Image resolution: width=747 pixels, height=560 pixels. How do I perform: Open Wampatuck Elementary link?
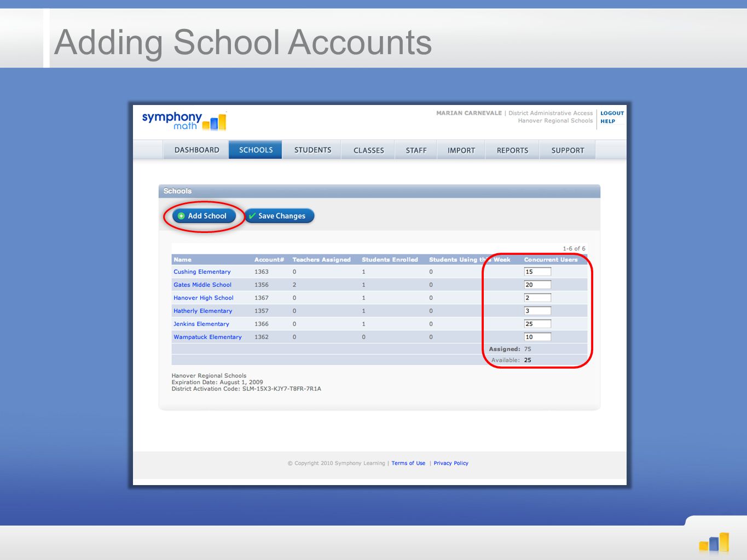point(207,337)
